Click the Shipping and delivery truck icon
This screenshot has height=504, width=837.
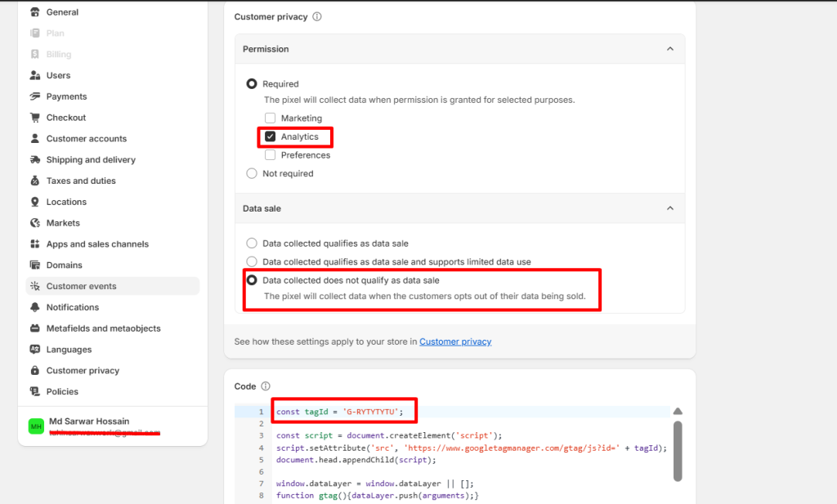click(x=34, y=160)
